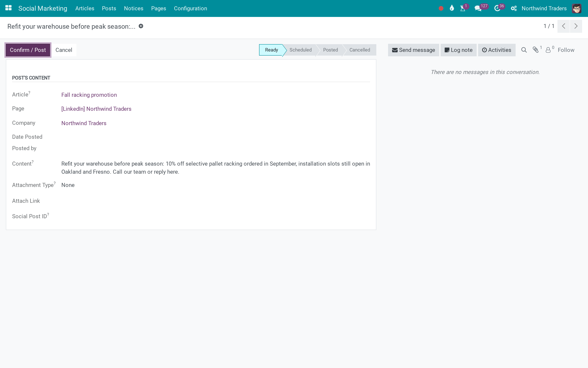This screenshot has width=588, height=368.
Task: Click POST'S CONTENT section heading
Action: 31,78
